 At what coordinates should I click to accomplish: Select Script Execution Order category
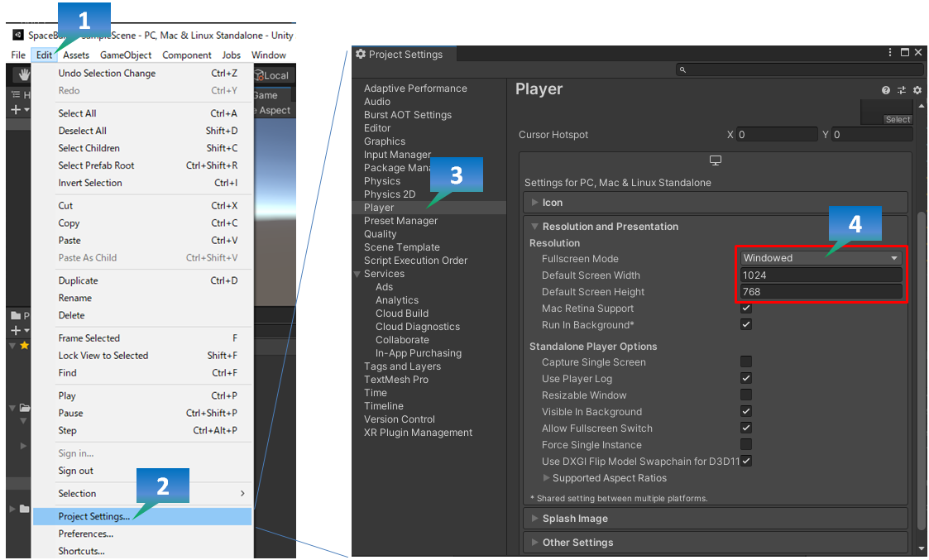click(415, 261)
